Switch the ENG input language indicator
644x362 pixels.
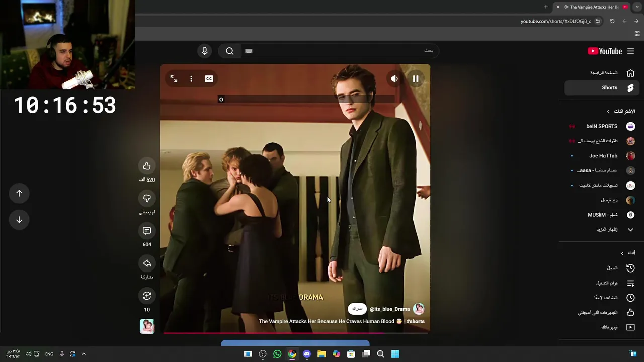click(49, 354)
